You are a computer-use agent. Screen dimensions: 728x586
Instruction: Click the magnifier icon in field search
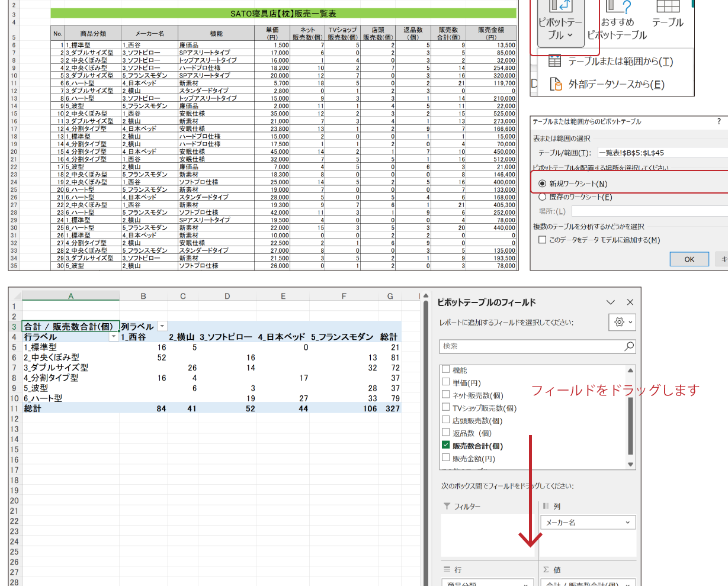coord(629,346)
